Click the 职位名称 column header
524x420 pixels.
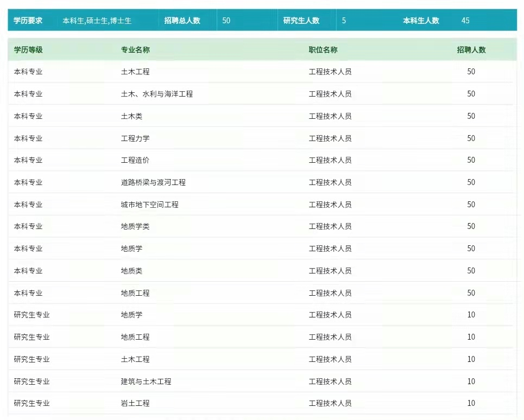(x=323, y=50)
